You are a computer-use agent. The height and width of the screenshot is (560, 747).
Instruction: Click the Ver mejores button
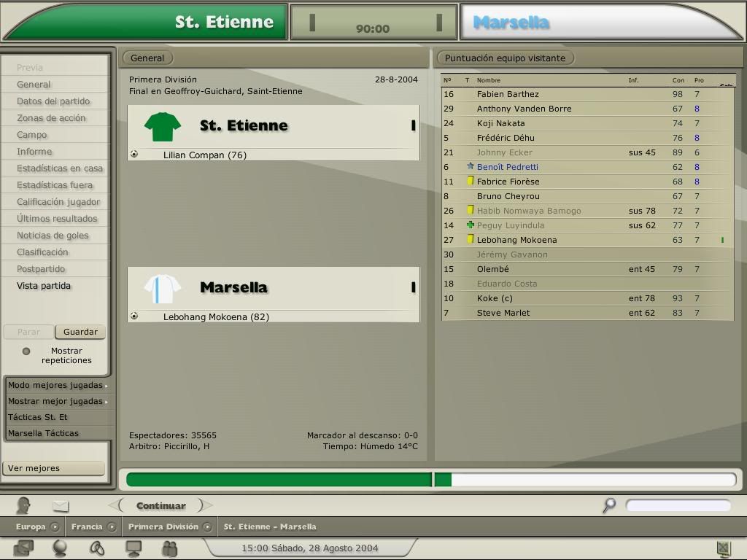(53, 468)
